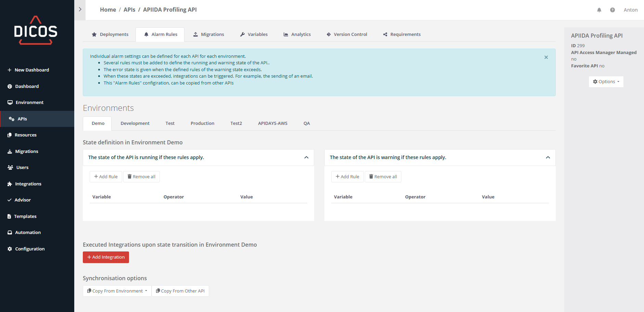Go to Integrations in sidebar
The image size is (644, 312).
point(28,184)
